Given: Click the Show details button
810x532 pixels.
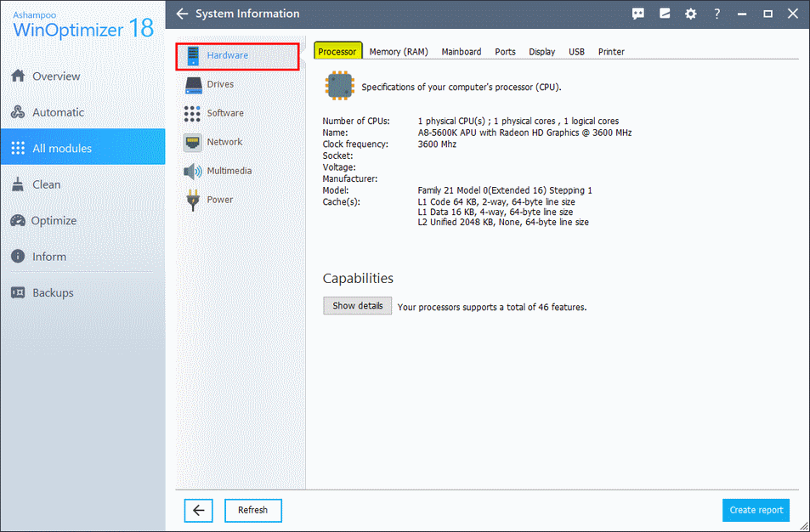Looking at the screenshot, I should [x=358, y=306].
